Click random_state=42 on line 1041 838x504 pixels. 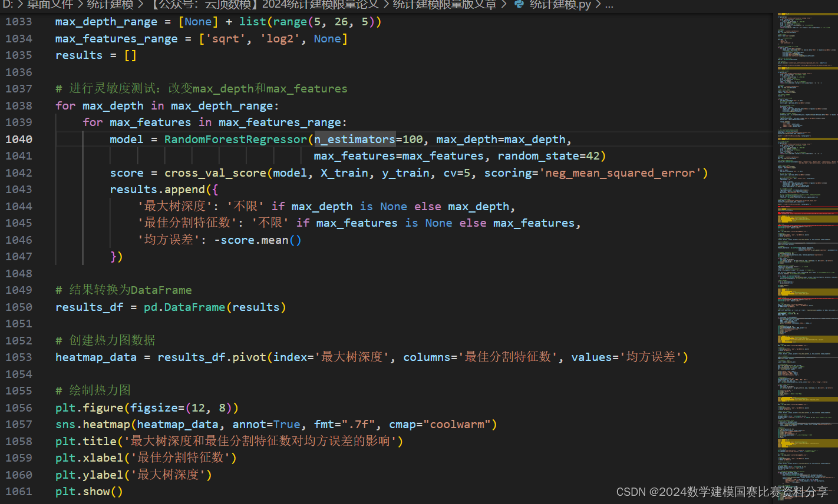point(549,156)
